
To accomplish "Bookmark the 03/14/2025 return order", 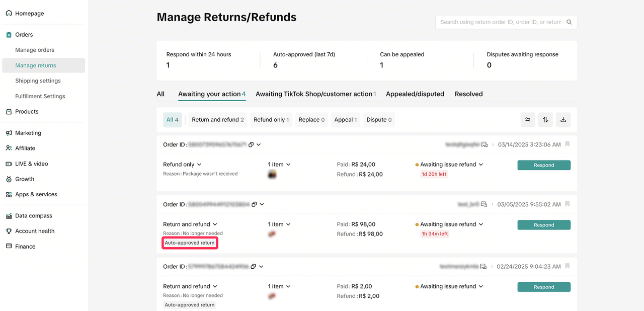I will pos(568,144).
